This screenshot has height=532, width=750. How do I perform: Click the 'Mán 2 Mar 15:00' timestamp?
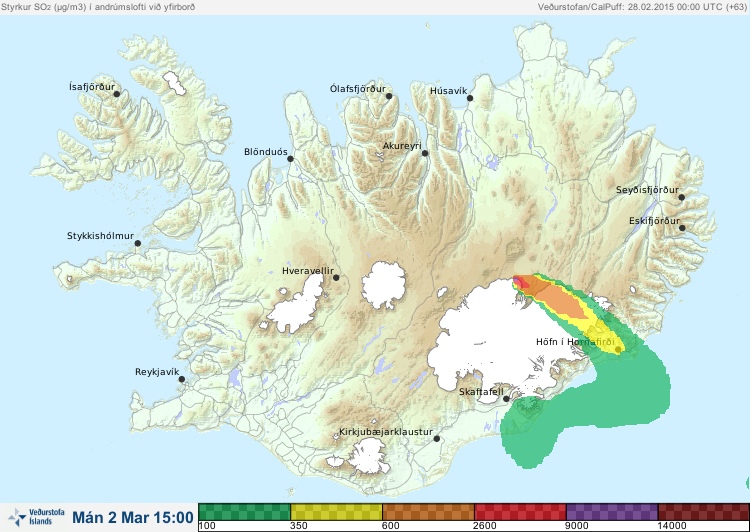[x=132, y=518]
